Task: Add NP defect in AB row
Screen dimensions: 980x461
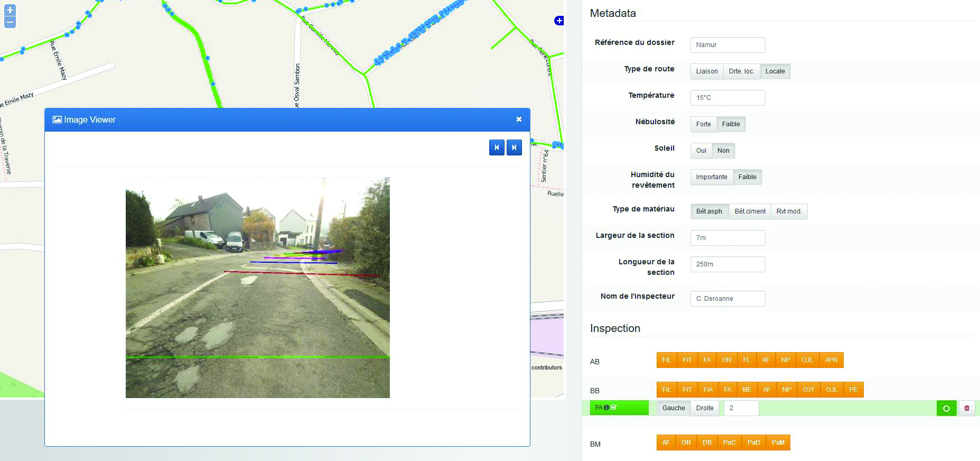Action: coord(786,360)
